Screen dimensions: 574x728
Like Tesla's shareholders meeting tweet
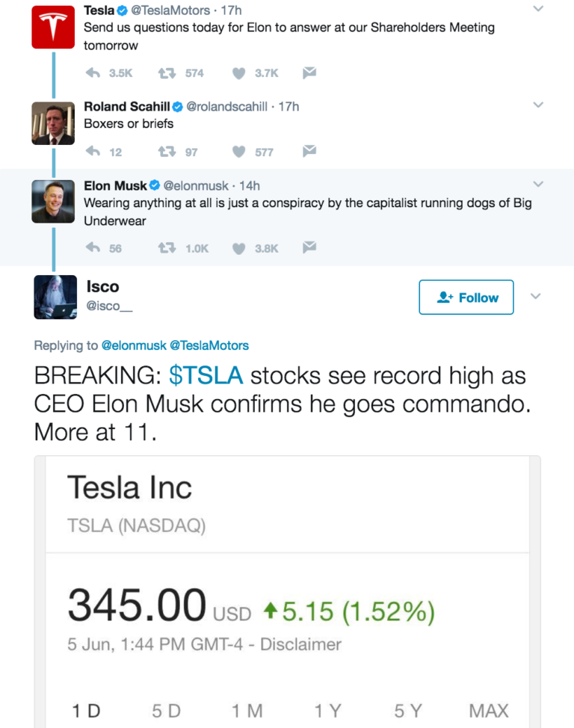pyautogui.click(x=239, y=73)
